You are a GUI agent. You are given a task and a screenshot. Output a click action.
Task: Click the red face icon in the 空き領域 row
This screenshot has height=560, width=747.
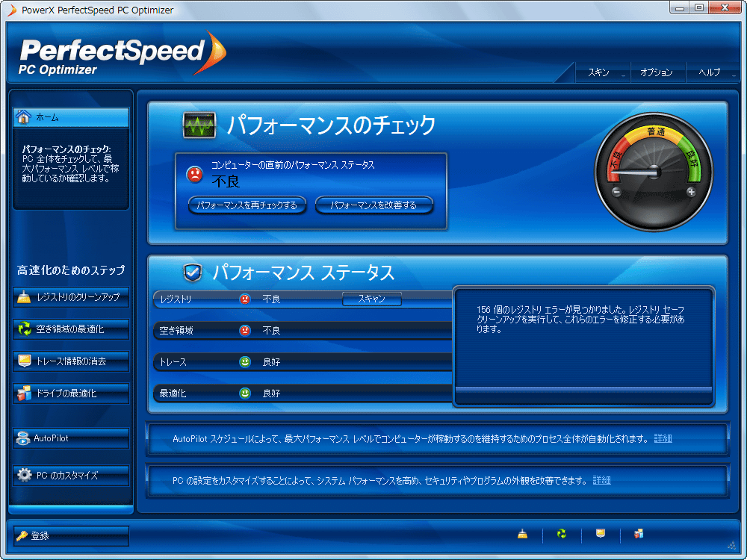(x=244, y=331)
